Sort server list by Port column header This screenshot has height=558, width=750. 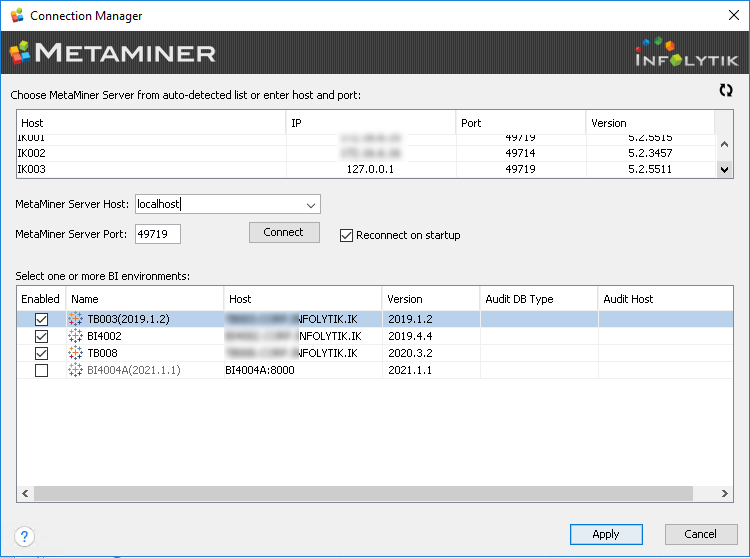point(521,123)
